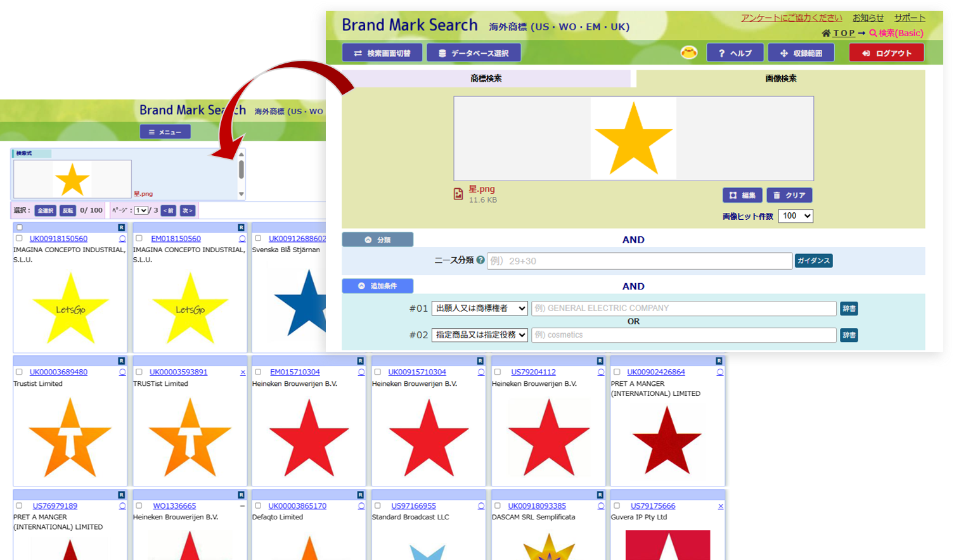Tick the header checkbox above UK00918150560
Screen dimensions: 954x560
(x=20, y=227)
